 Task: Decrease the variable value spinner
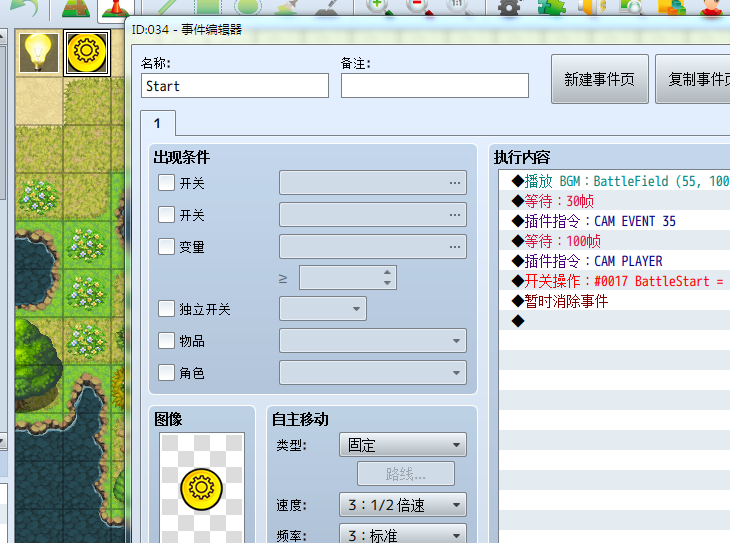pos(387,283)
